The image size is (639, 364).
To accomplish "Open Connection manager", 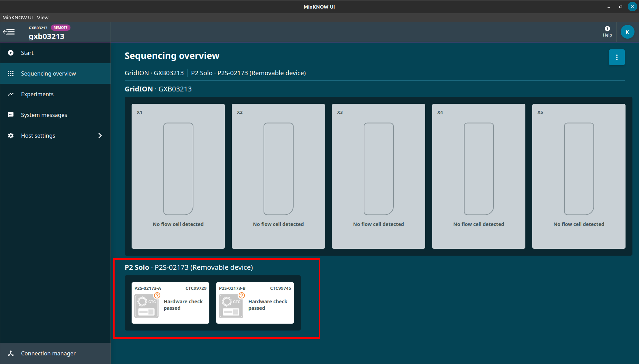I will pos(56,353).
